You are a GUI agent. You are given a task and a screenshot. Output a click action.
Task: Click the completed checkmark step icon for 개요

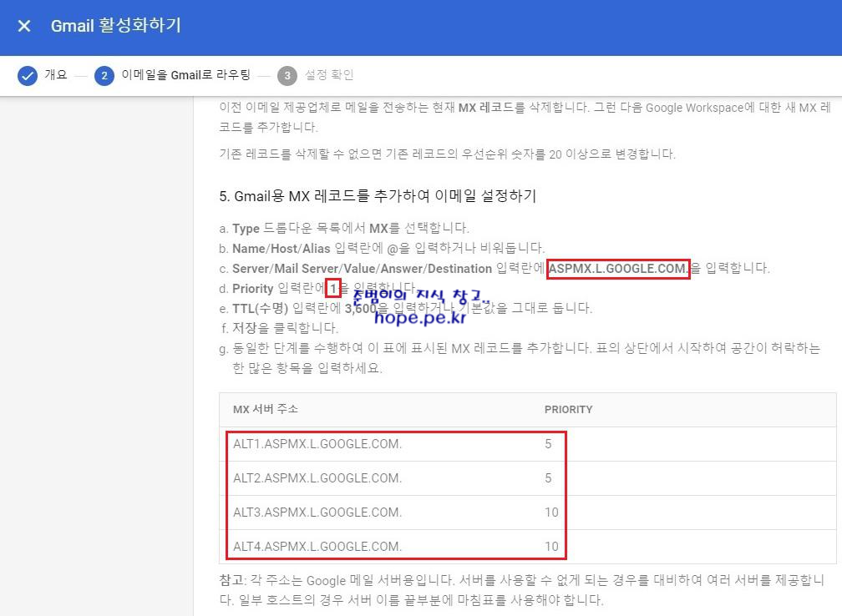[x=28, y=76]
